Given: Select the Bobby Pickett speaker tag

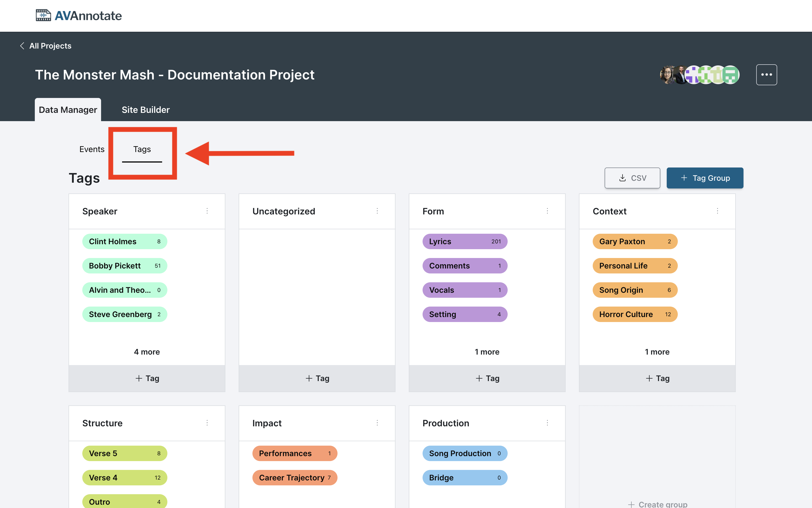Looking at the screenshot, I should [125, 266].
